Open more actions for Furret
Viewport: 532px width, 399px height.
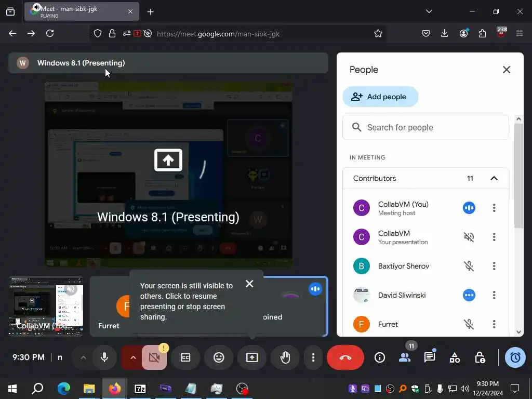pos(494,324)
